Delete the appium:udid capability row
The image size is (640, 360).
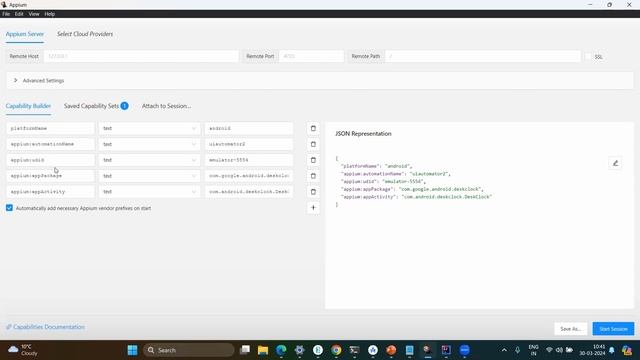click(x=313, y=160)
